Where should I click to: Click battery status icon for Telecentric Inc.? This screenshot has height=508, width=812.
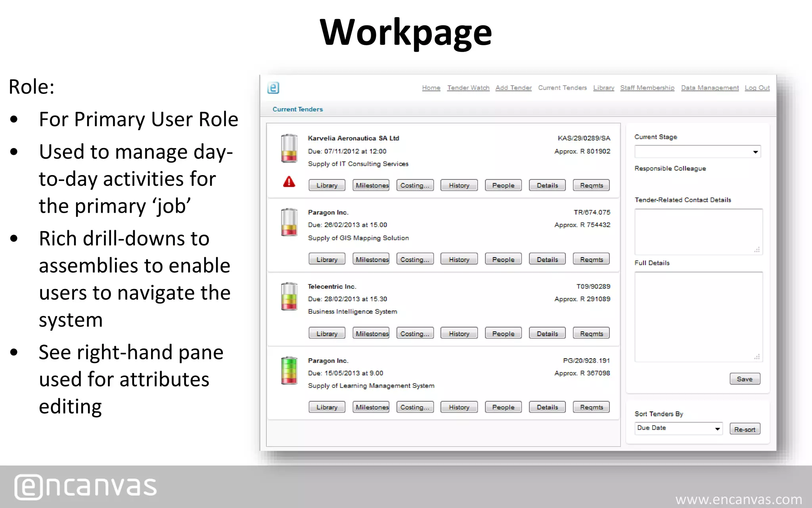(289, 296)
